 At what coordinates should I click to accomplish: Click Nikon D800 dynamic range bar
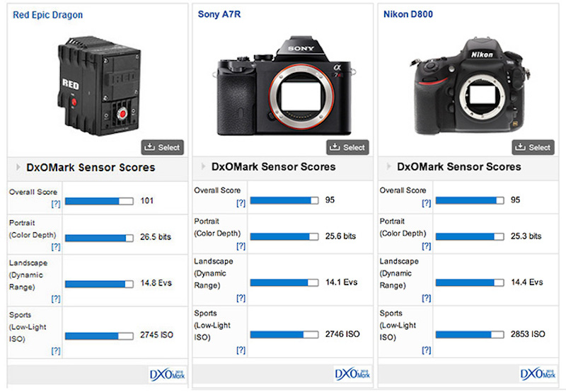click(470, 282)
